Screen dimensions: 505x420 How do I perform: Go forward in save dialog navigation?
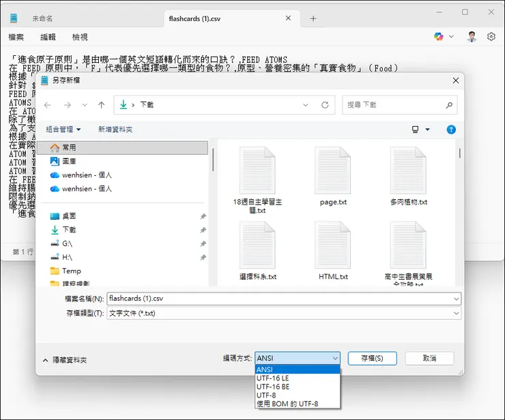click(x=68, y=105)
